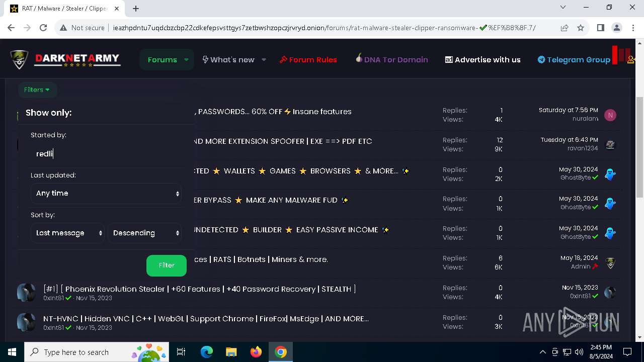Open the DNA Tor Domain link
This screenshot has height=362, width=644.
[x=391, y=59]
